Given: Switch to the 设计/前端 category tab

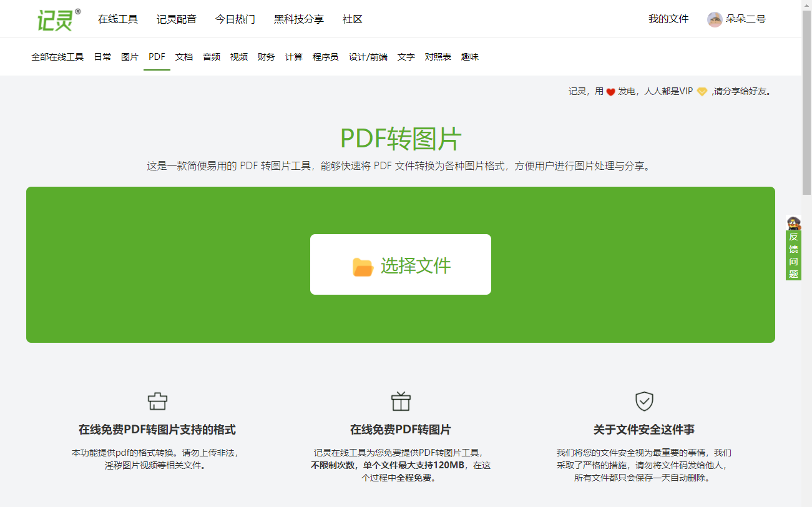Looking at the screenshot, I should pyautogui.click(x=368, y=57).
